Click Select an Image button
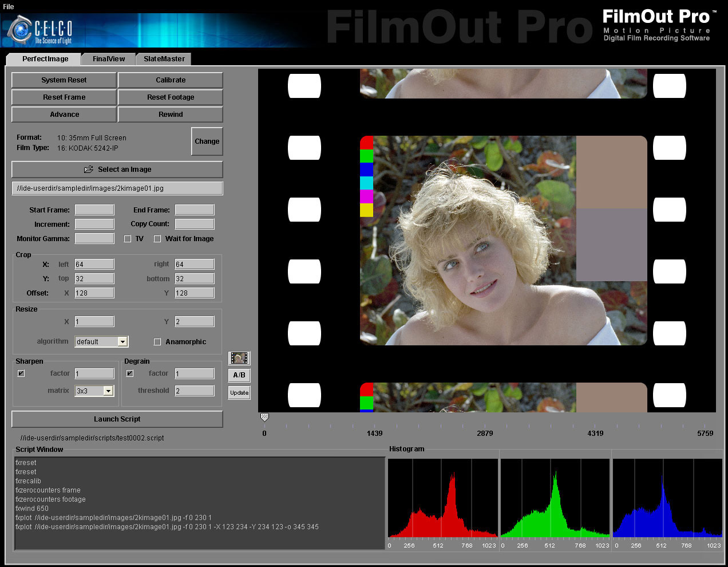Viewport: 728px width, 567px height. 117,170
